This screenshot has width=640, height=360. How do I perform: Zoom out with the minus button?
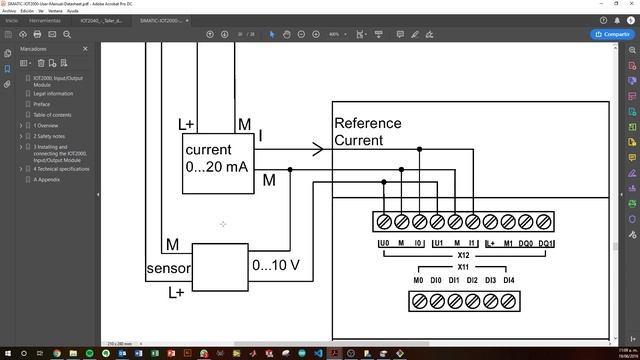(301, 35)
